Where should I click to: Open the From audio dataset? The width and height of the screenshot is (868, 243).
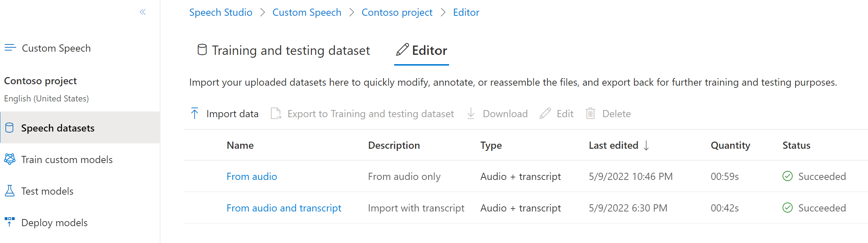click(252, 176)
